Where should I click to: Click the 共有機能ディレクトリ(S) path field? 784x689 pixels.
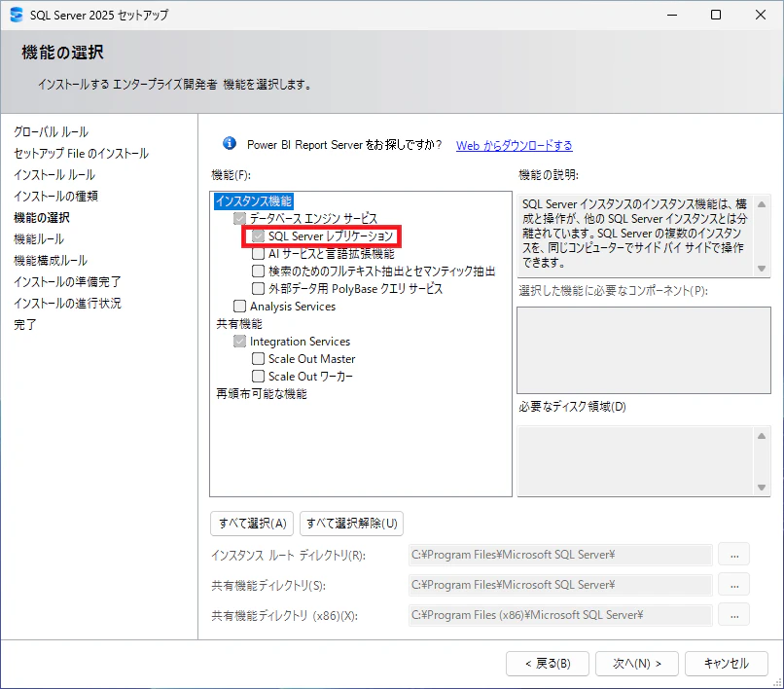click(560, 585)
